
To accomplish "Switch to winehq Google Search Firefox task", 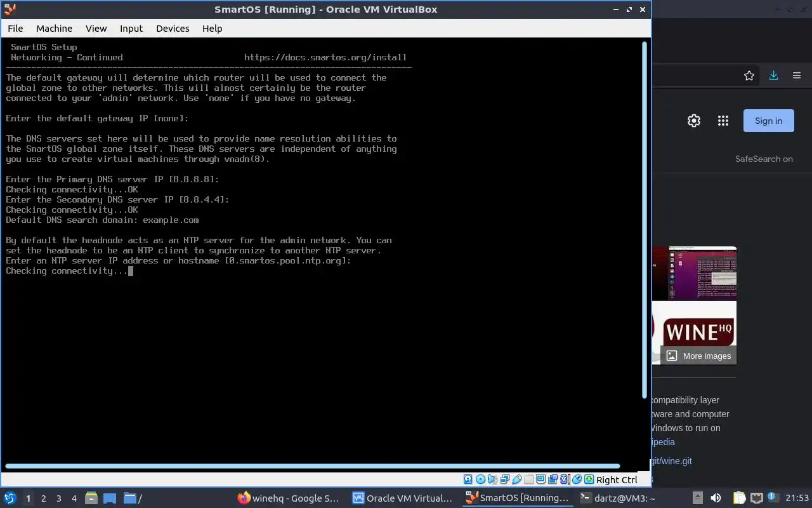I will point(289,498).
